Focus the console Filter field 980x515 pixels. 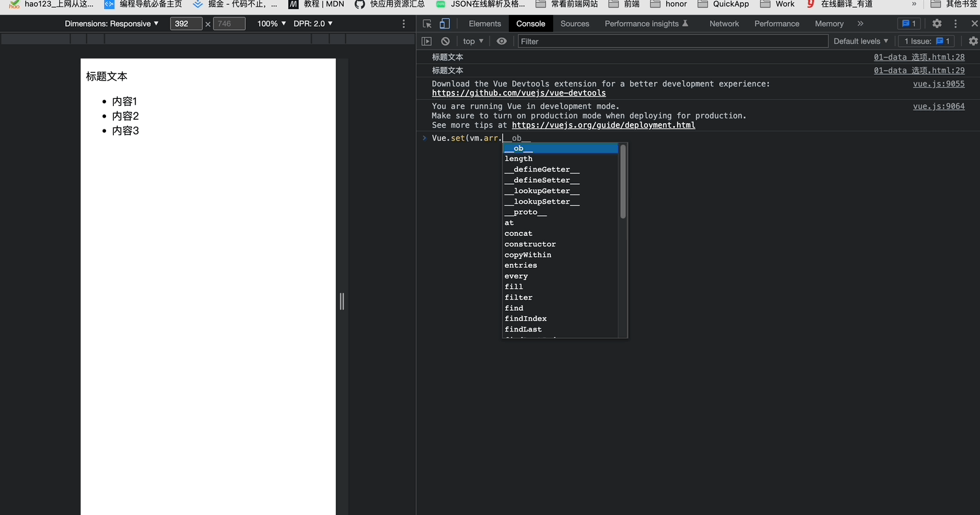(673, 41)
